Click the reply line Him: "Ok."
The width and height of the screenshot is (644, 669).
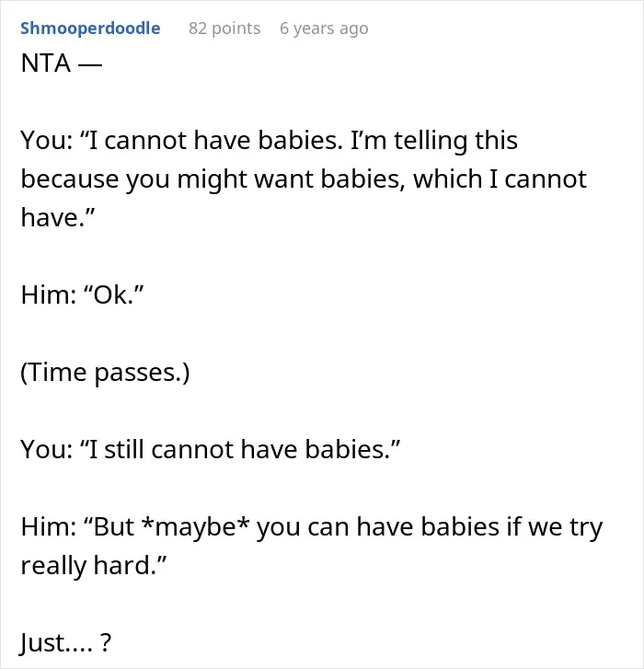[x=82, y=294]
